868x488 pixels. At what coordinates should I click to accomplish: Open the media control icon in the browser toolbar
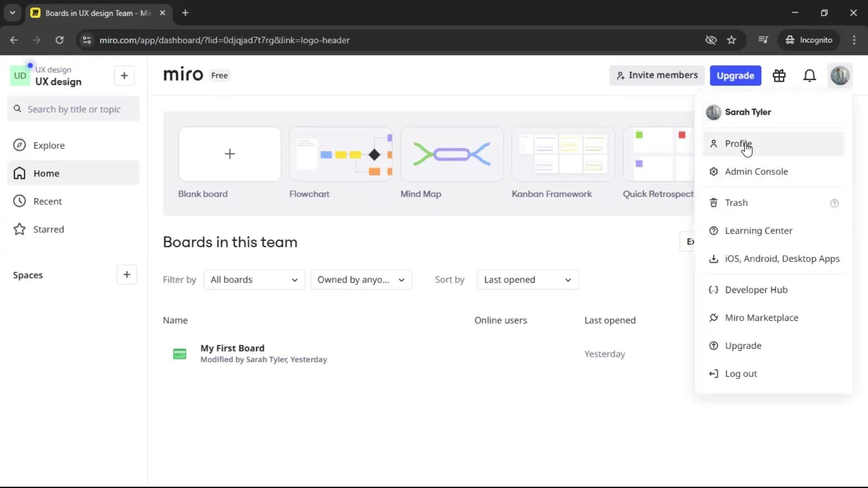[763, 40]
